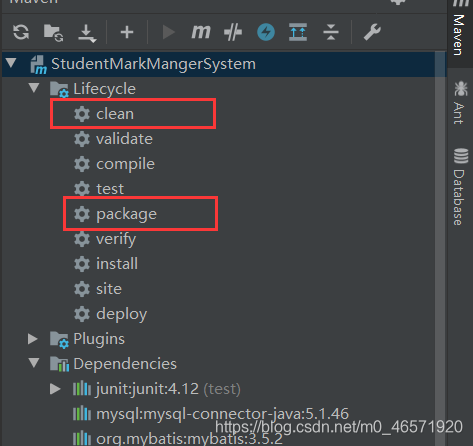473x446 pixels.
Task: Add Maven project plus icon
Action: point(127,32)
